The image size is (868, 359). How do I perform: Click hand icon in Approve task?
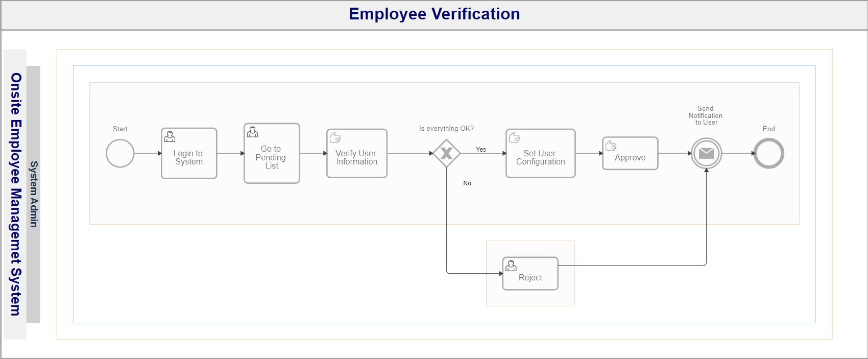[x=611, y=146]
